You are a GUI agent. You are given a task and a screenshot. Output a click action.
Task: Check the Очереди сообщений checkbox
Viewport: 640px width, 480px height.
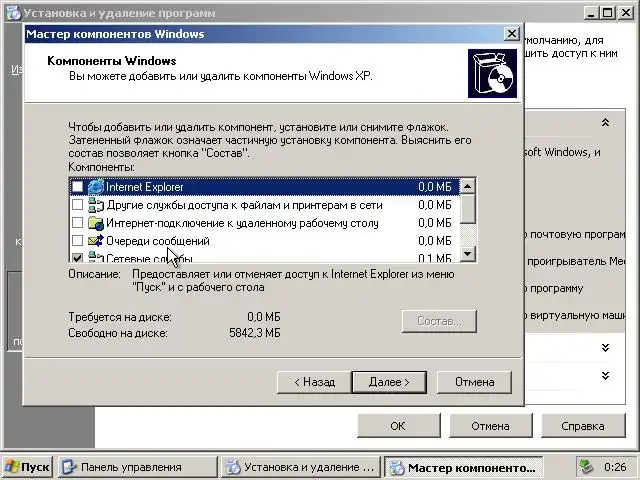77,241
